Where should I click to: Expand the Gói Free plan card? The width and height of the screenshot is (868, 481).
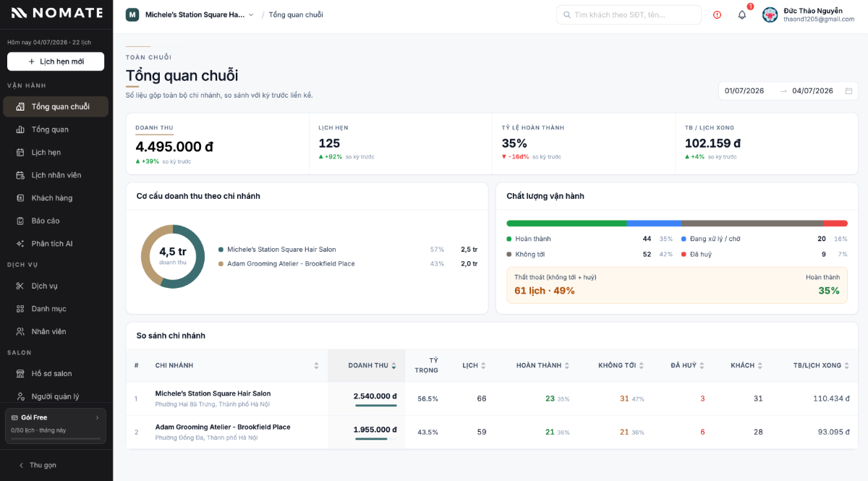click(x=56, y=426)
